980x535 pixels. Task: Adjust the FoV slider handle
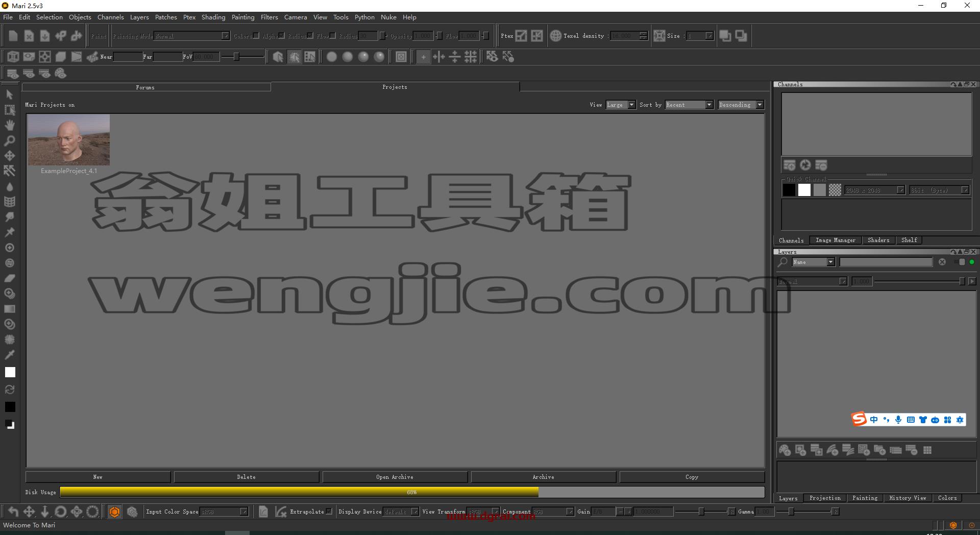[x=236, y=57]
